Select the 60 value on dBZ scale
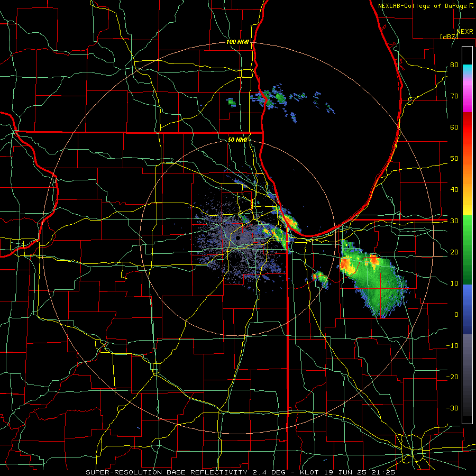This screenshot has height=476, width=476. point(454,127)
